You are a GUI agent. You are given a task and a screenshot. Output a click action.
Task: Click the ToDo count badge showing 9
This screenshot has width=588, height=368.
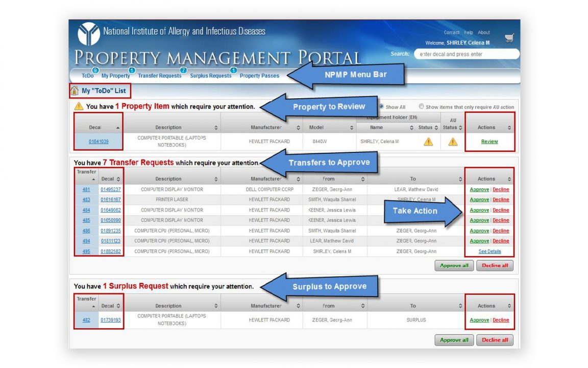(95, 71)
